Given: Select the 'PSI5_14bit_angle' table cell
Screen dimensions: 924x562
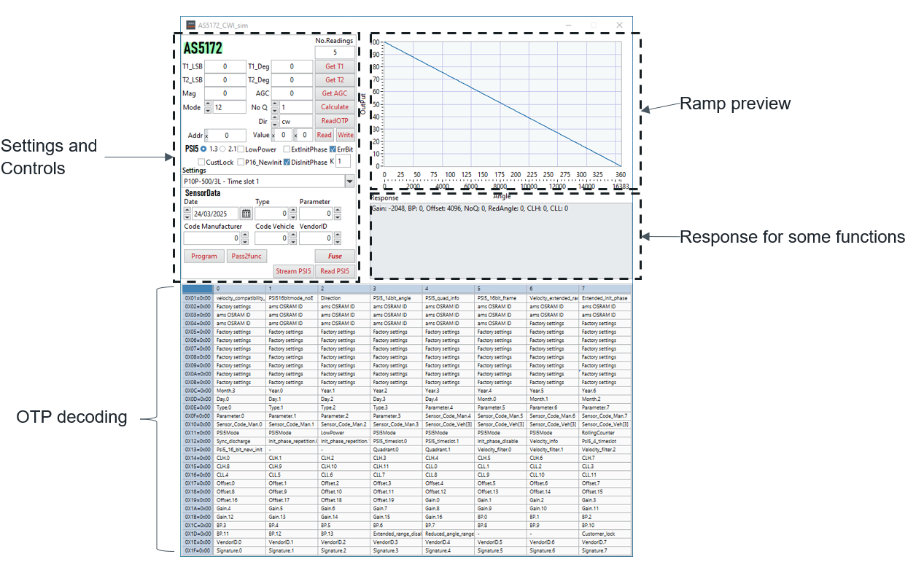Looking at the screenshot, I should click(397, 298).
